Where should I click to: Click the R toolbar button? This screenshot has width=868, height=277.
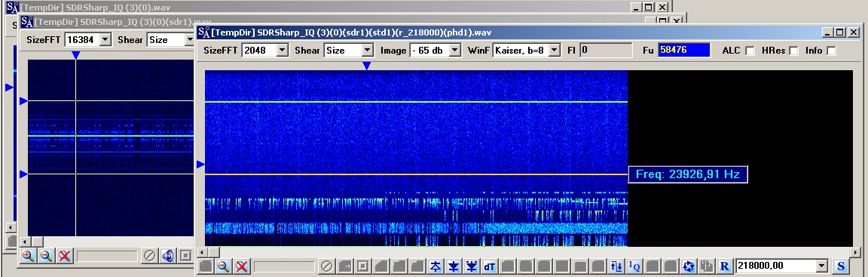tap(725, 266)
